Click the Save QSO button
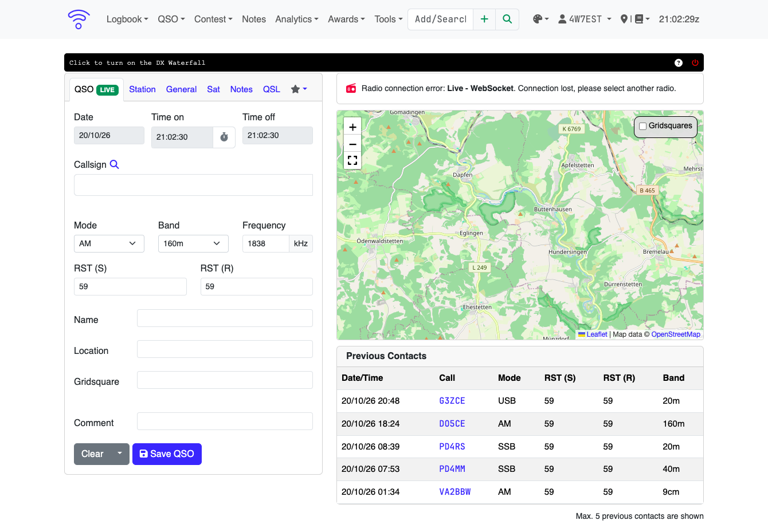Viewport: 768px width, 532px height. click(167, 454)
